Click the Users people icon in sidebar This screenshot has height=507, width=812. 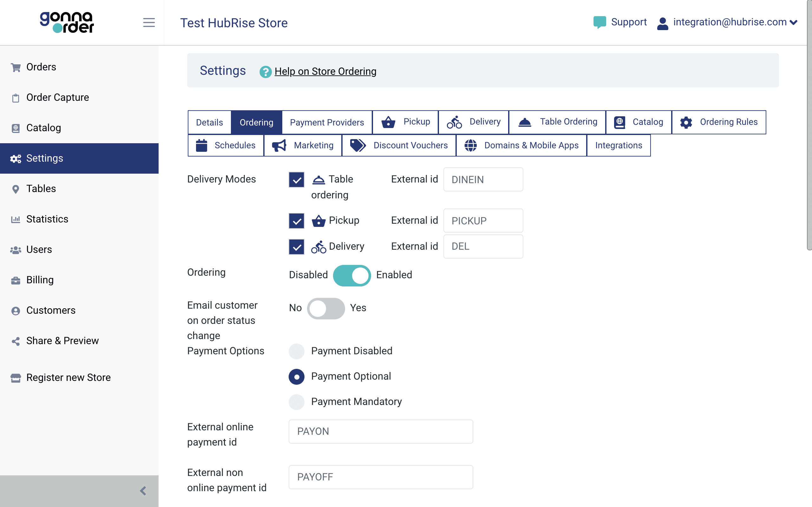(16, 249)
